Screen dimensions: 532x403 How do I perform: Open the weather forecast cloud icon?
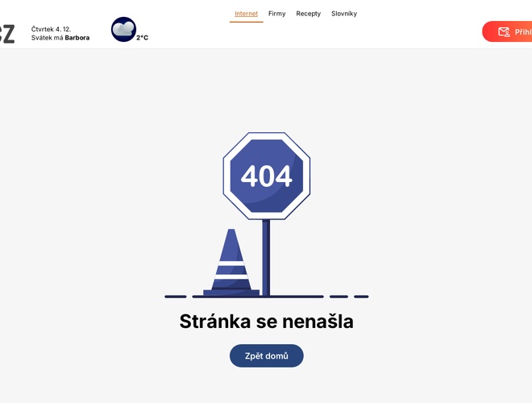click(x=123, y=29)
